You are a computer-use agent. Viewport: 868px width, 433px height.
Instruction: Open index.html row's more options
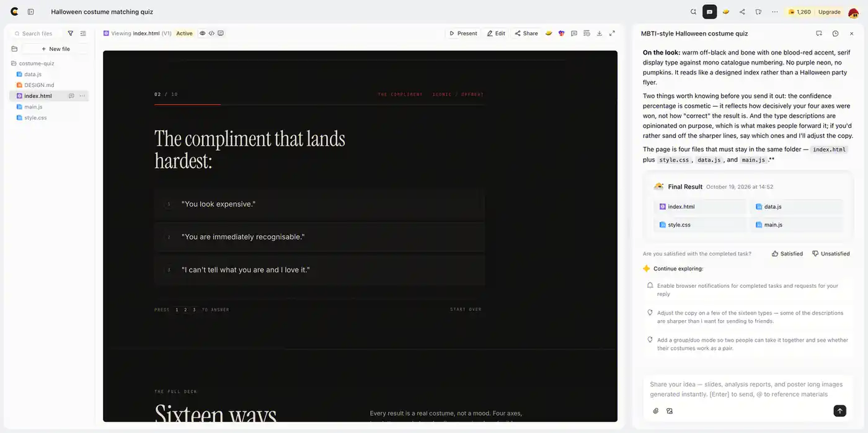[82, 96]
